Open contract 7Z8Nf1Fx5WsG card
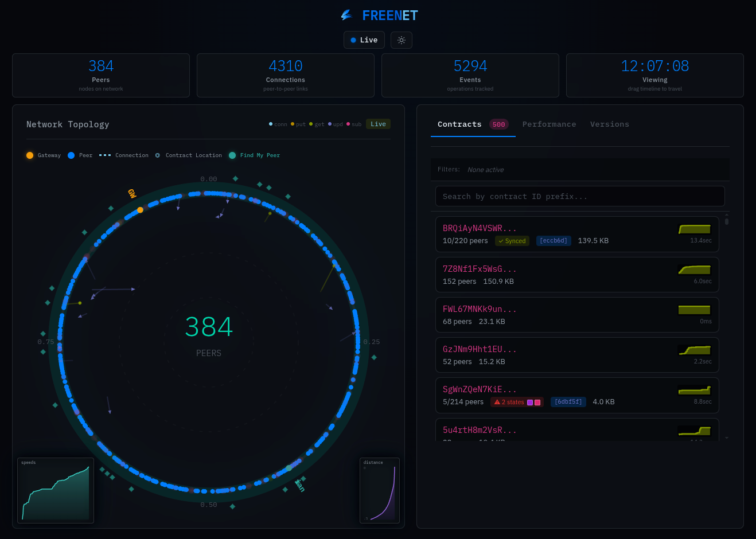 (x=577, y=275)
